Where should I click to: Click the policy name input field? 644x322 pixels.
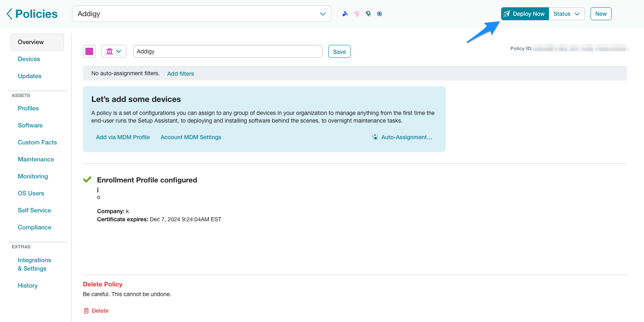[x=228, y=51]
